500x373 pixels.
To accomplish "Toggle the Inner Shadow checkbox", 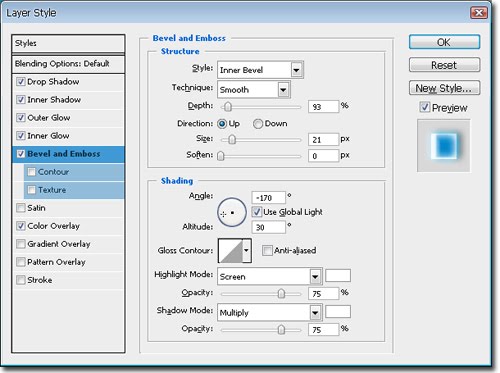I will coord(21,100).
